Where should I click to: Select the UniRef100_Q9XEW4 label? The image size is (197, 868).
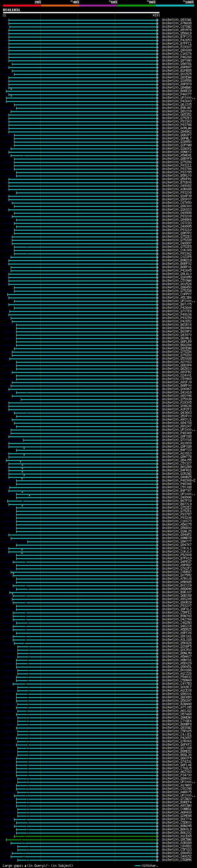177,77
